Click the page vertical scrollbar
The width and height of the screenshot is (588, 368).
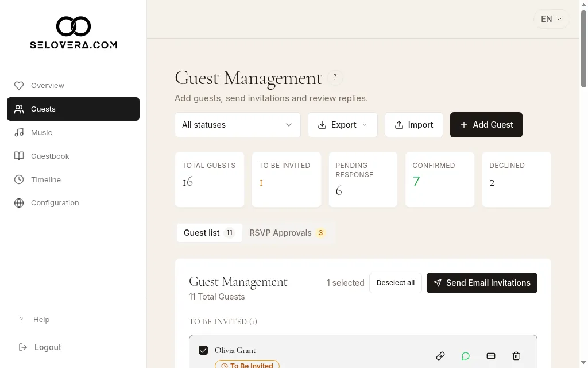coord(583,49)
